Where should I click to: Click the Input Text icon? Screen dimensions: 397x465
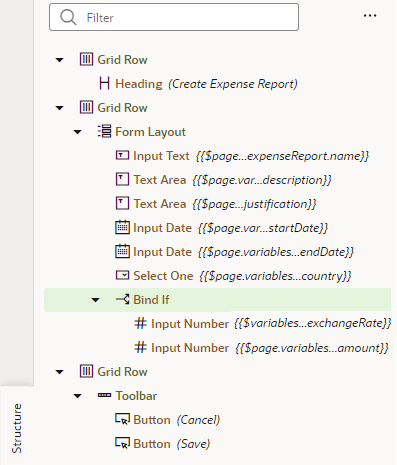[122, 155]
